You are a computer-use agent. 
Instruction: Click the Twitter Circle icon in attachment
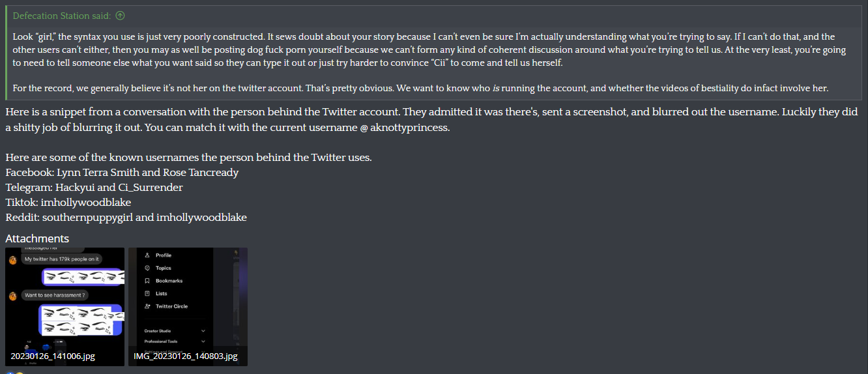[x=148, y=306]
